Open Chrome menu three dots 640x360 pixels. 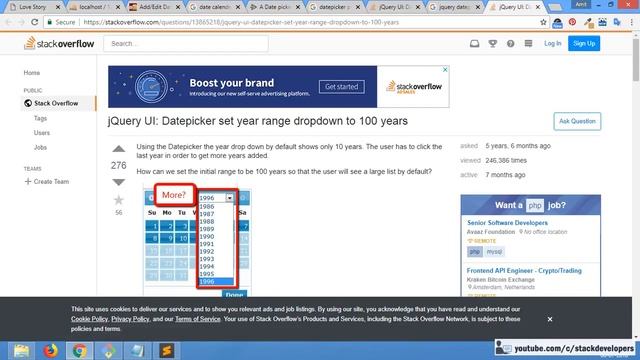point(631,22)
